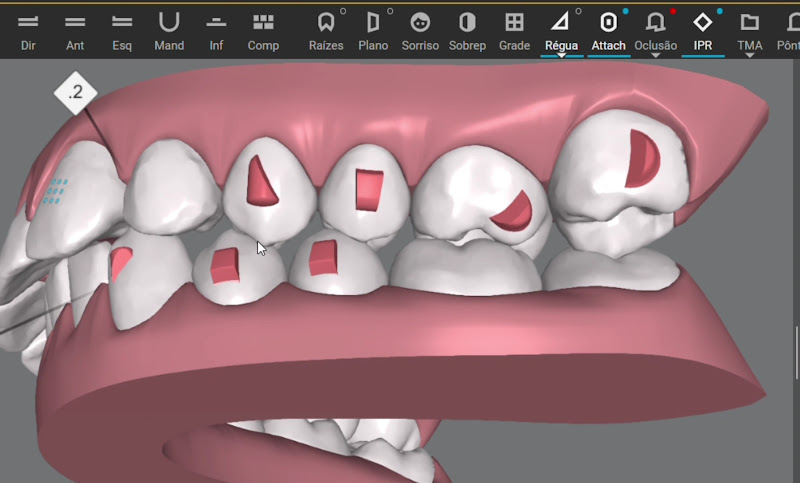Open the TMA dropdown arrow

point(750,55)
